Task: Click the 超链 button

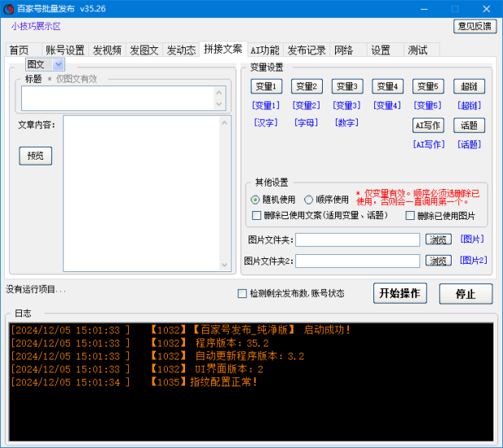Action: coord(469,86)
